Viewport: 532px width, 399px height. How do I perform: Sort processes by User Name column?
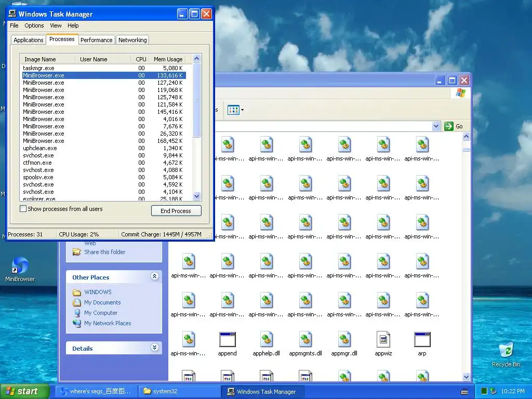[x=103, y=59]
